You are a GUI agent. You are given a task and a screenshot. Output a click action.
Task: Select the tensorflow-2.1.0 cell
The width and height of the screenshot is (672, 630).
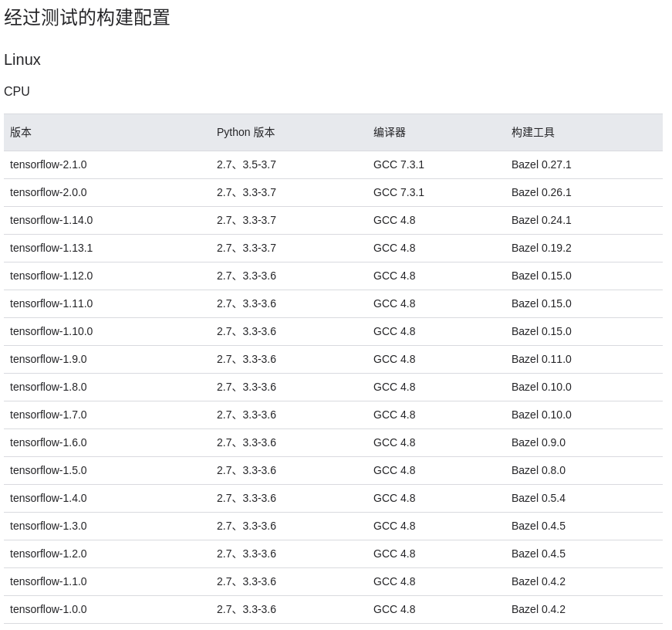point(49,164)
